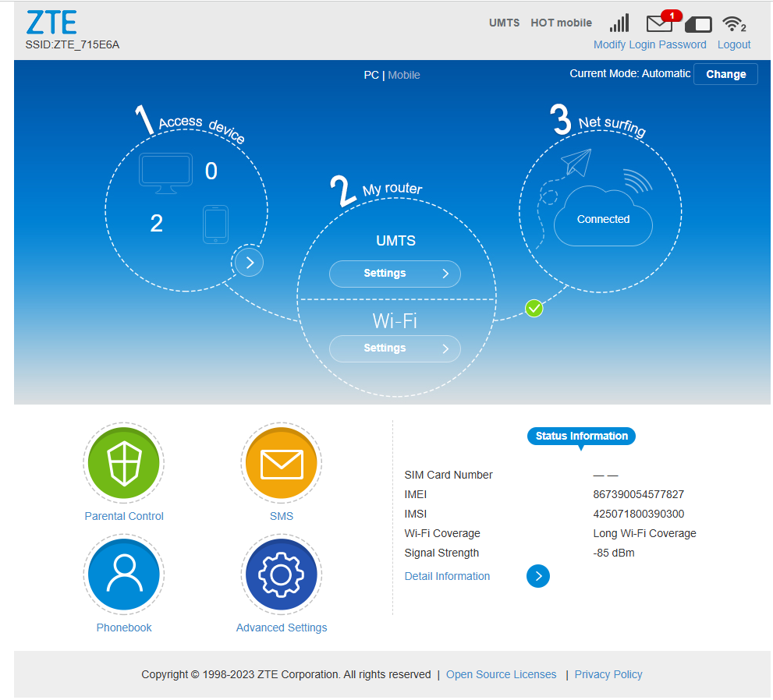Image resolution: width=773 pixels, height=700 pixels.
Task: Open the Phonebook person icon
Action: tap(124, 574)
